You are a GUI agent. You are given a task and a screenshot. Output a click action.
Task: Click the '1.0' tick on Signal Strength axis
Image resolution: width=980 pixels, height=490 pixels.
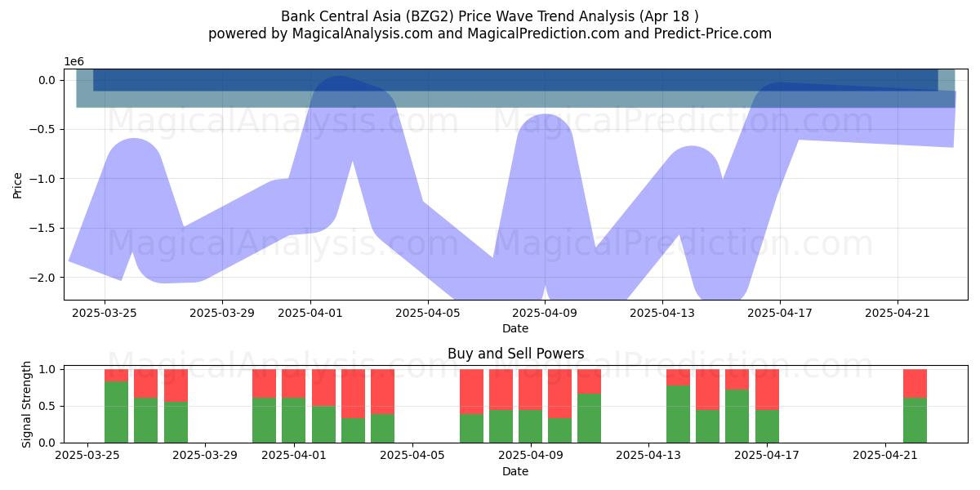click(46, 369)
